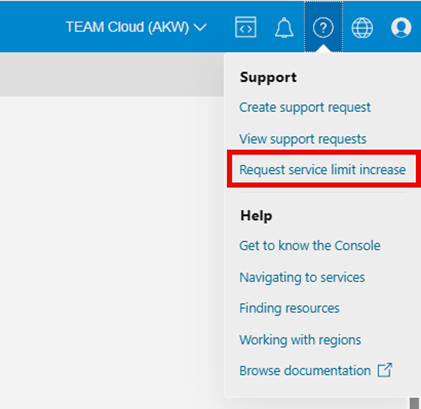Choose Request service limit increase
This screenshot has height=409, width=421.
point(322,169)
